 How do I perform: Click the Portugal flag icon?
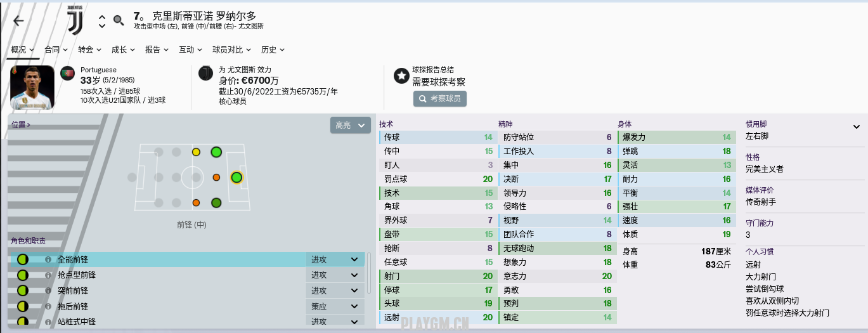[68, 74]
